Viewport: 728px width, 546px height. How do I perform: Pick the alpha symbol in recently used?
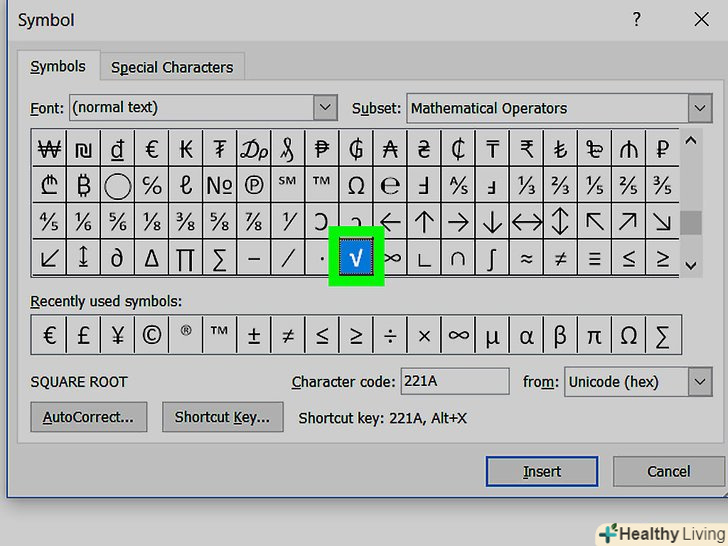tap(526, 335)
